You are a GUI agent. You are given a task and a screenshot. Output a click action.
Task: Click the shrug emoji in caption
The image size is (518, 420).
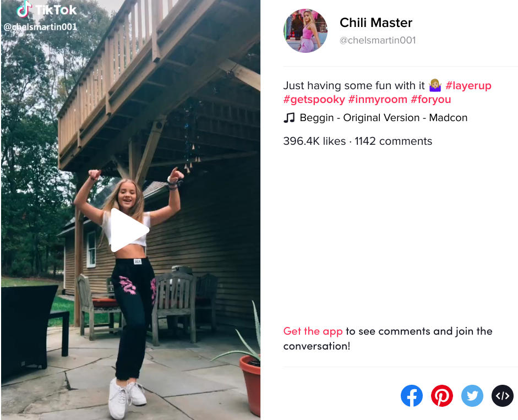435,85
